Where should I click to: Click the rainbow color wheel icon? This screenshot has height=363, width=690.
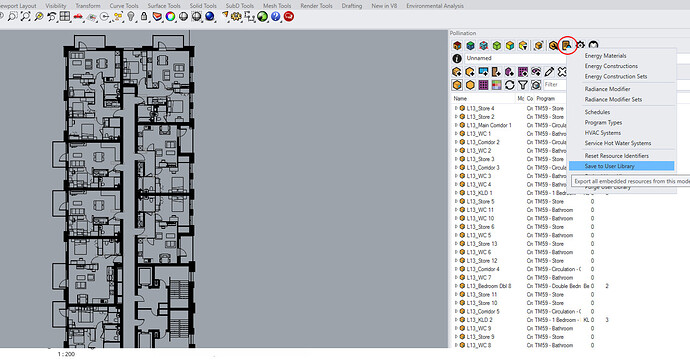[170, 17]
